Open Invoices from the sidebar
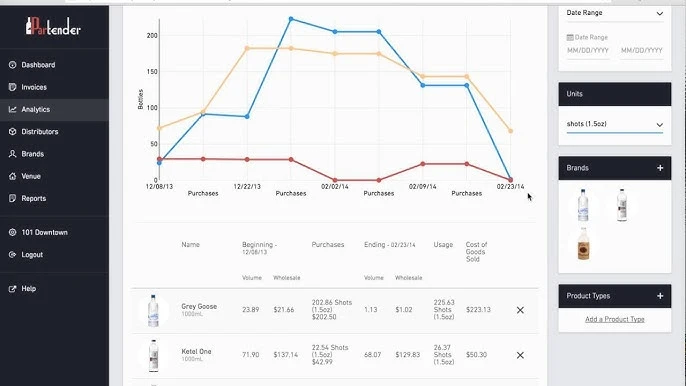The image size is (686, 386). 54,87
